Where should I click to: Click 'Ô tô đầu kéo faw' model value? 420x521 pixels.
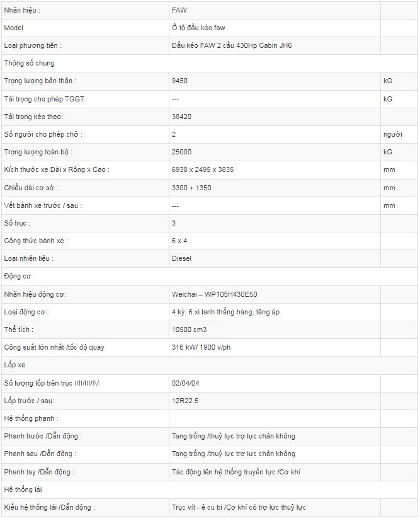point(198,28)
